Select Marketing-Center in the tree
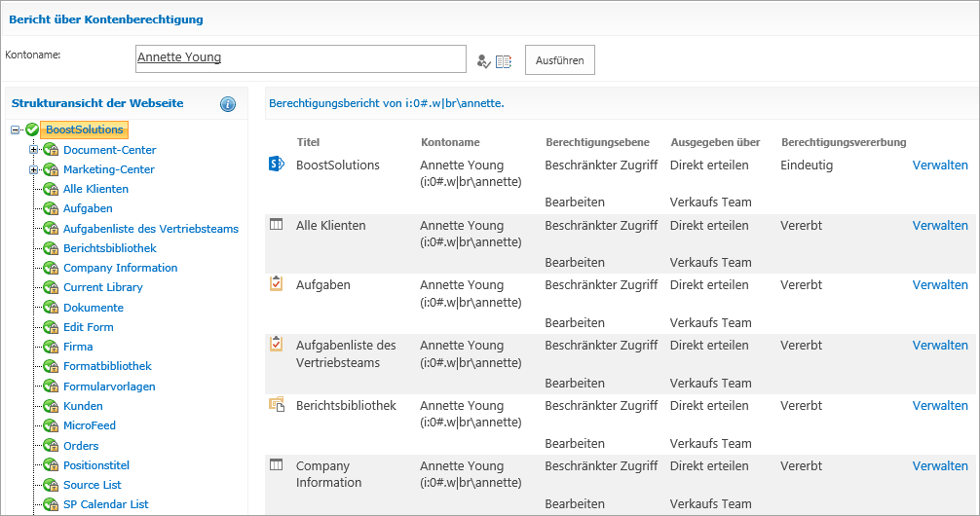Screen dimensions: 980x516 109,169
